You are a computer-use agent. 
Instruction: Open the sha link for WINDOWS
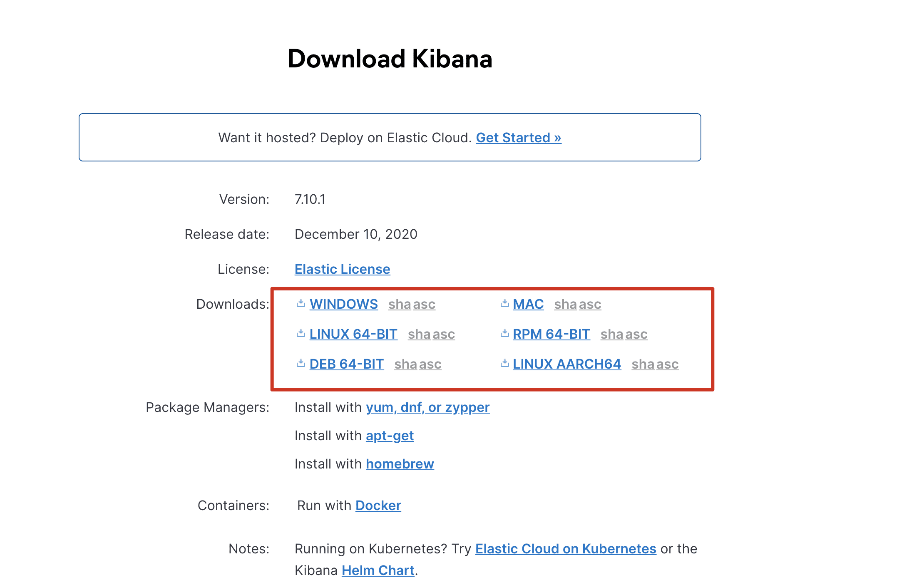coord(400,305)
